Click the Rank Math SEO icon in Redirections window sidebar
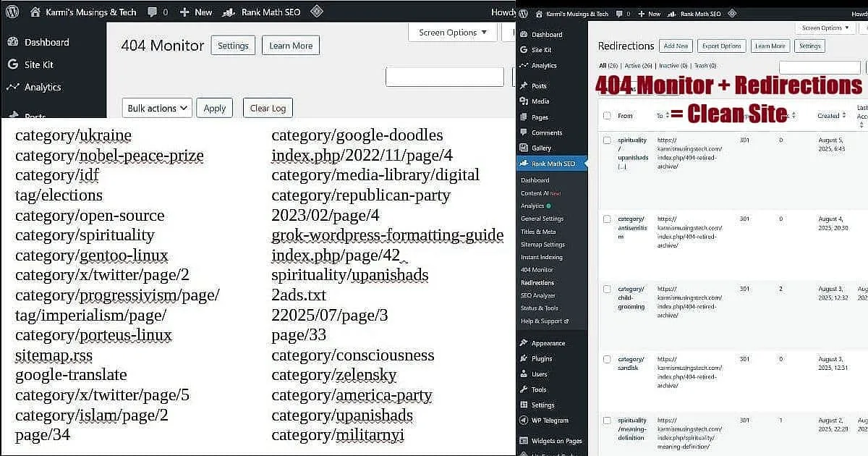This screenshot has height=456, width=868. (524, 164)
